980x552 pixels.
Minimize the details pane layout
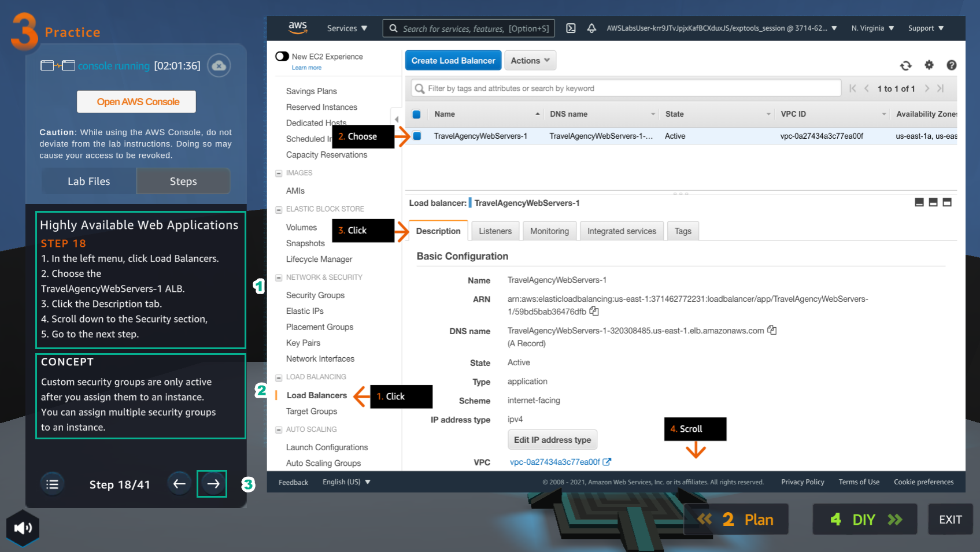pos(919,202)
